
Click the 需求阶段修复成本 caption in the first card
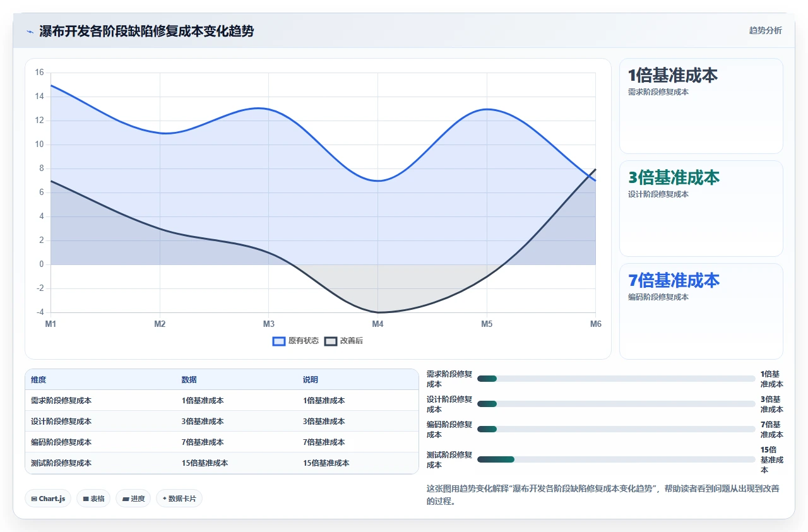point(658,92)
